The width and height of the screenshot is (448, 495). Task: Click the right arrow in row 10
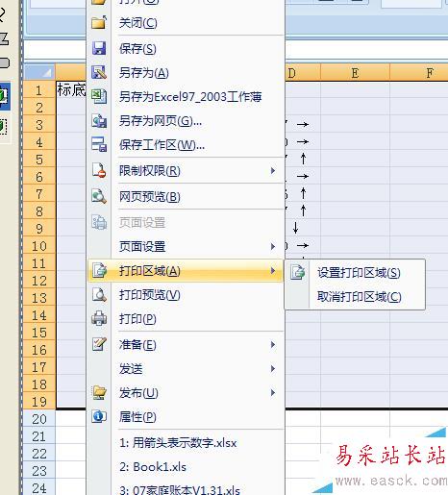tap(303, 246)
